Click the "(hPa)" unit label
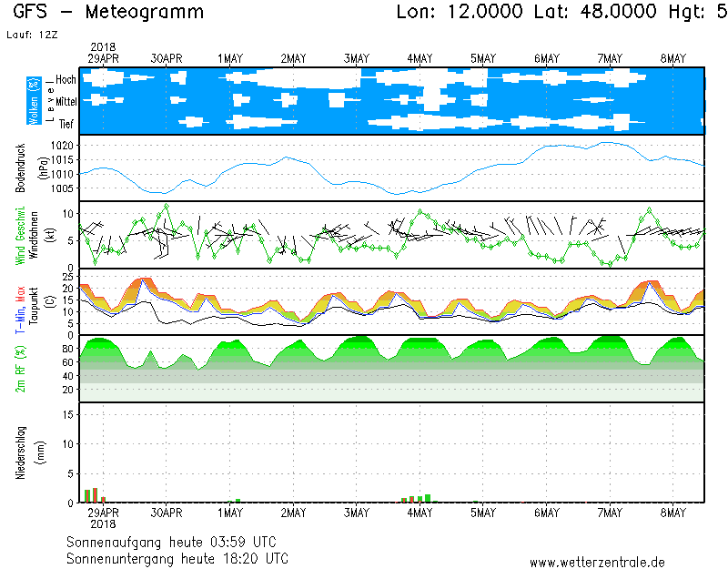Image resolution: width=728 pixels, height=569 pixels. (44, 168)
